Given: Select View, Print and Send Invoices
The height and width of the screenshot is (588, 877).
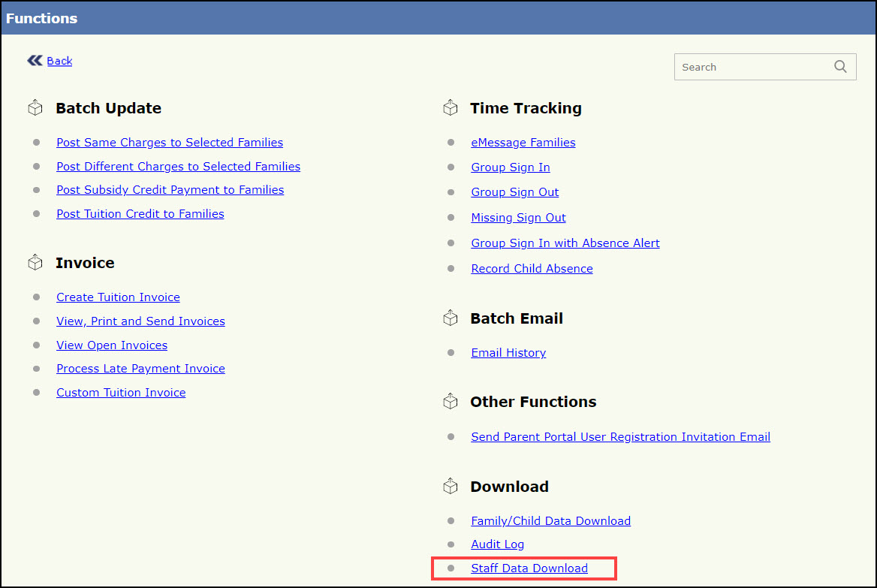Looking at the screenshot, I should pyautogui.click(x=140, y=321).
